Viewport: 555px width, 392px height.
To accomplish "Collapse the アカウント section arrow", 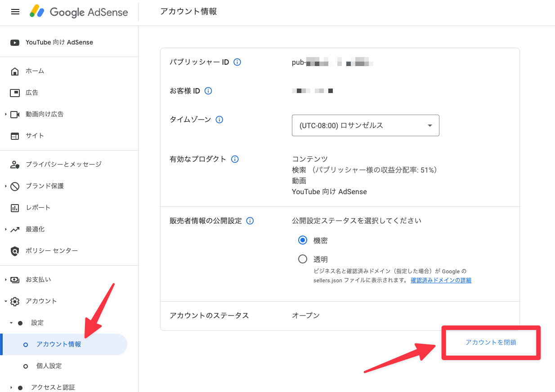I will [6, 301].
